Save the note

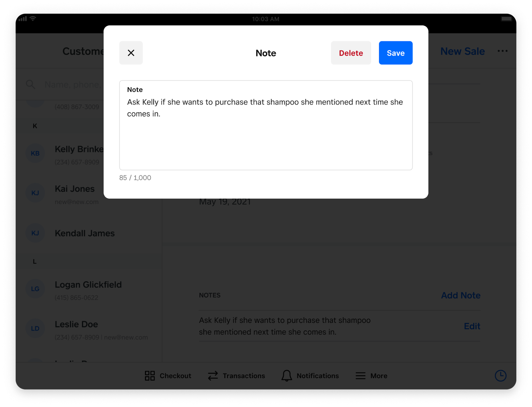pos(396,53)
